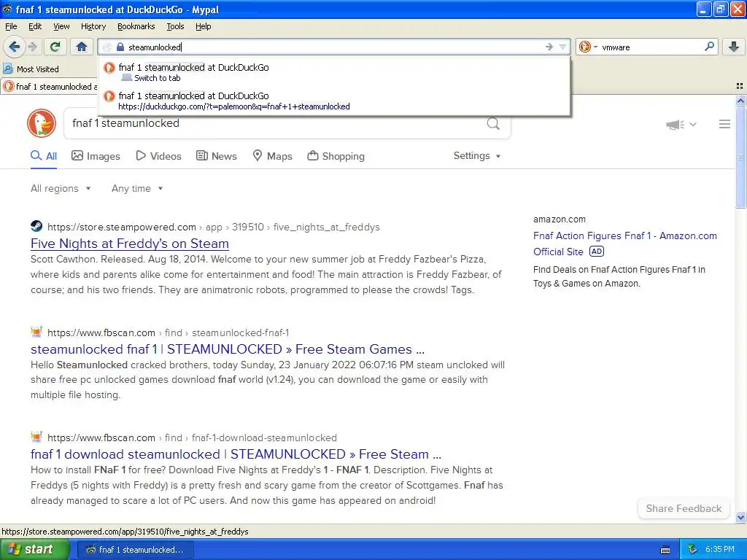747x560 pixels.
Task: Open the Bookmarks menu
Action: (136, 26)
